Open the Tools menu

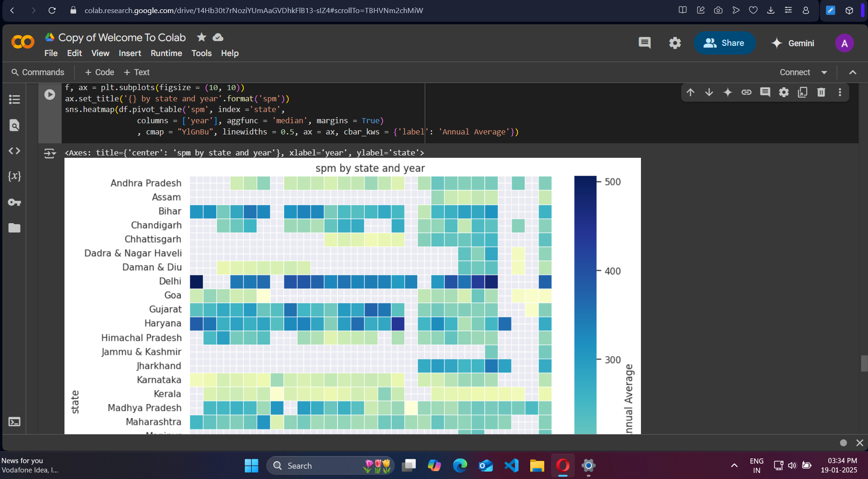point(201,53)
